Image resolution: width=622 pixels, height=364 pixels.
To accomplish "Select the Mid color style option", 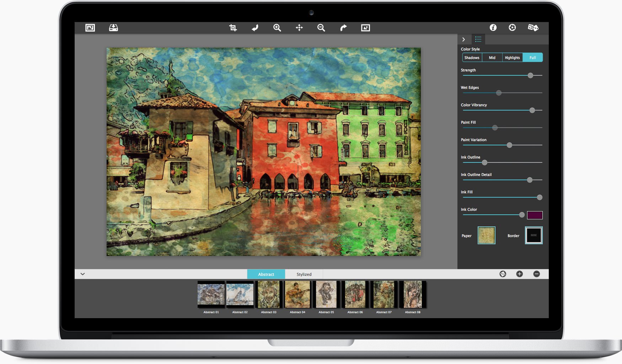I will click(x=492, y=57).
